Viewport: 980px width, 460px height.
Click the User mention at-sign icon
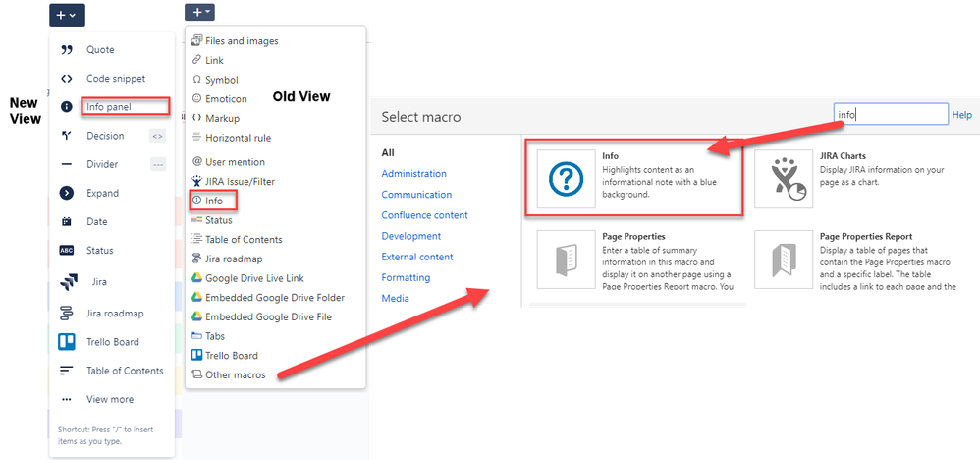pos(196,161)
